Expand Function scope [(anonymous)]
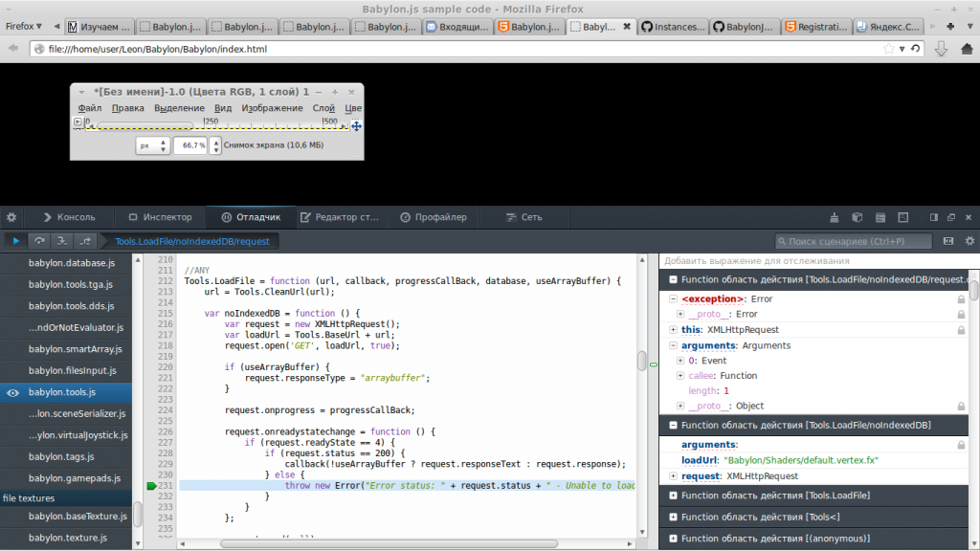Screen dimensions: 980x551 (x=673, y=538)
